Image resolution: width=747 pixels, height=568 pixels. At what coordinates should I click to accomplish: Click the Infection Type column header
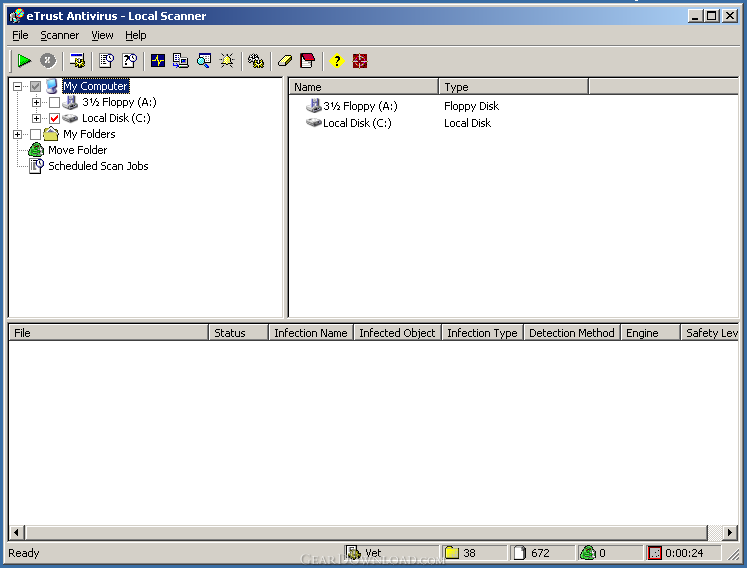click(x=483, y=333)
